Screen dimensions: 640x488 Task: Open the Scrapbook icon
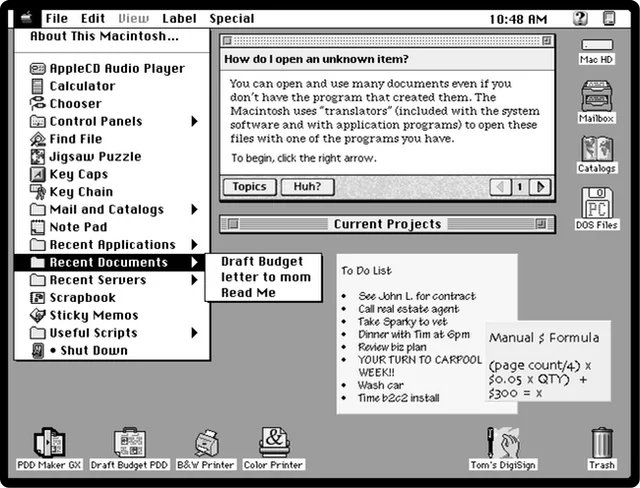(x=38, y=298)
